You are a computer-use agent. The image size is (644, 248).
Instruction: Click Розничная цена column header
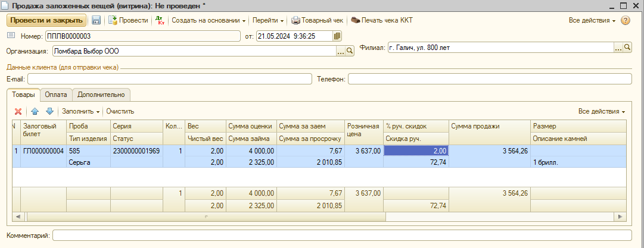click(364, 132)
